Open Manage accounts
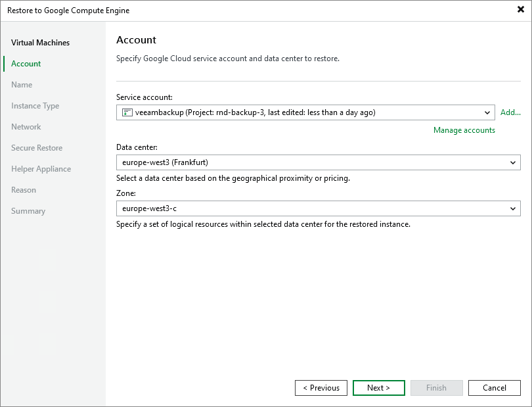The image size is (532, 407). point(464,130)
